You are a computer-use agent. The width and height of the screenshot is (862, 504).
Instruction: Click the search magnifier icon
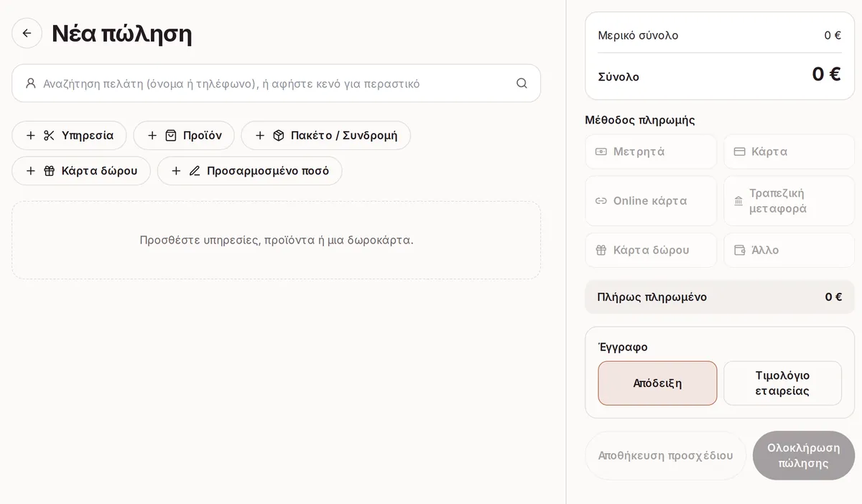coord(522,83)
